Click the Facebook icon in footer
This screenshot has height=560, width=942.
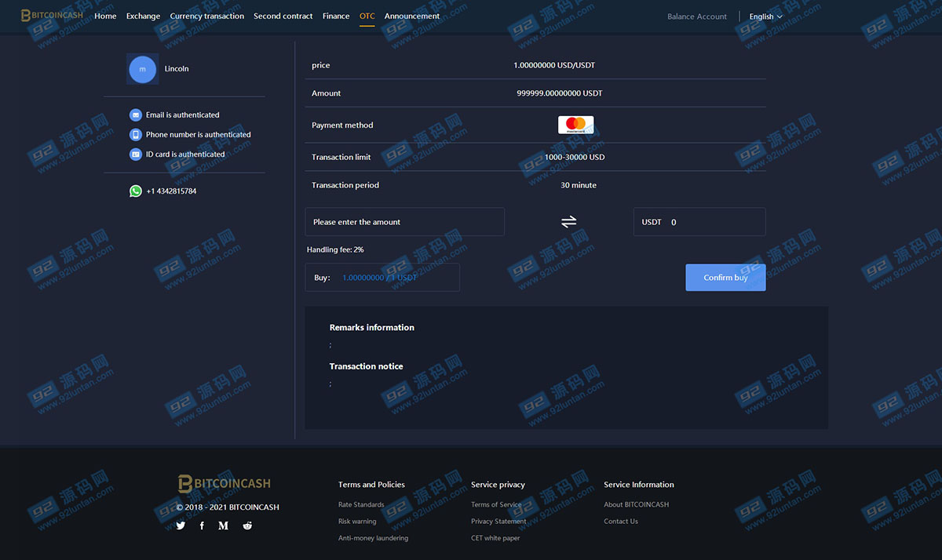[202, 525]
